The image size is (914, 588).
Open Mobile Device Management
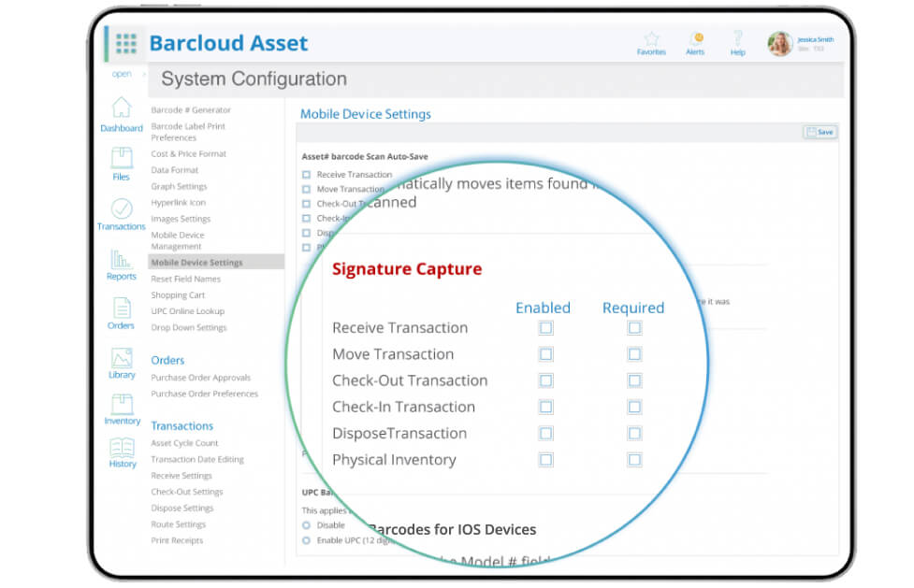pos(178,240)
